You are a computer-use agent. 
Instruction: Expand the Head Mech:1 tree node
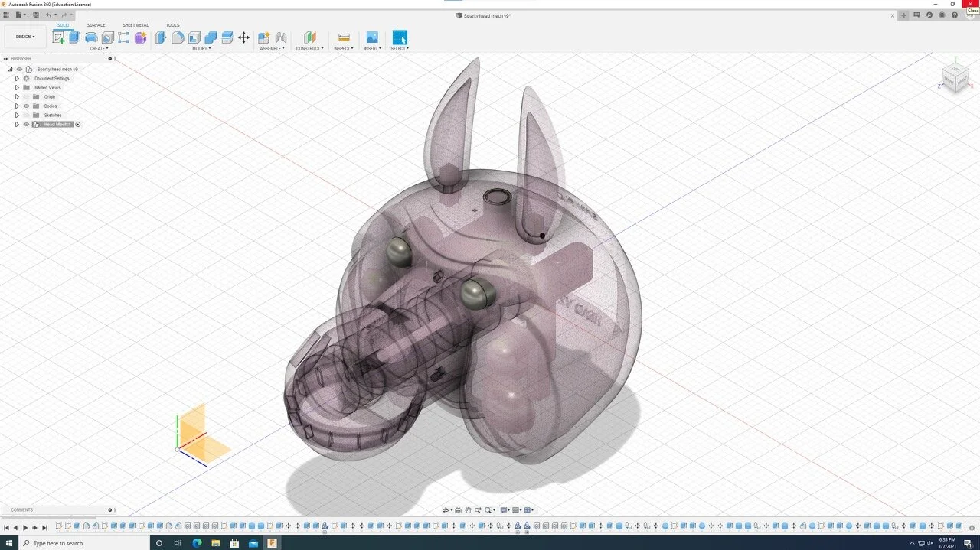click(17, 125)
